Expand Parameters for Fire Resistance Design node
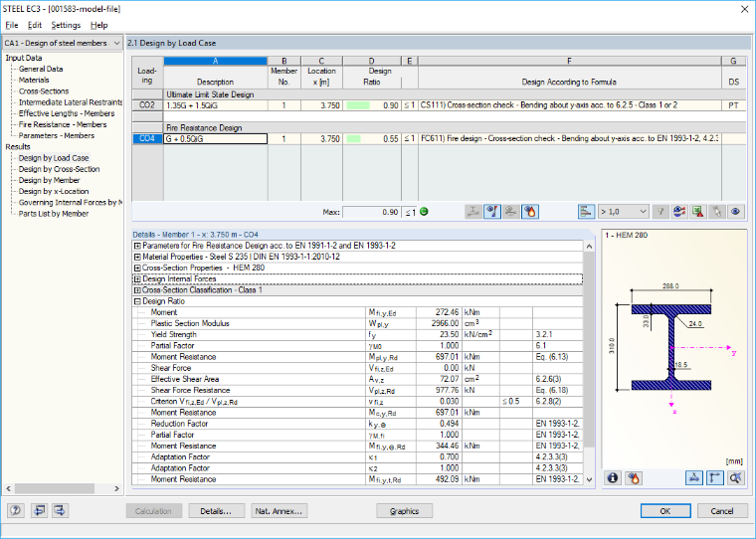The width and height of the screenshot is (756, 539). (137, 246)
